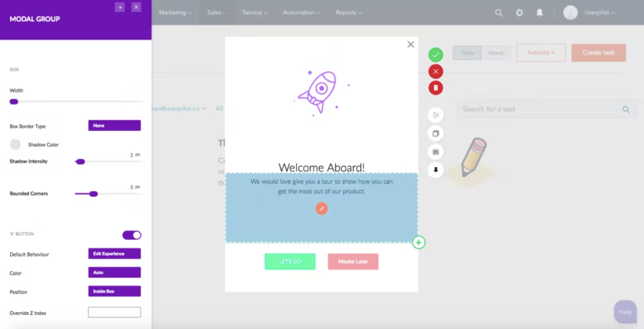644x329 pixels.
Task: Add a new element with the green plus icon
Action: [419, 242]
